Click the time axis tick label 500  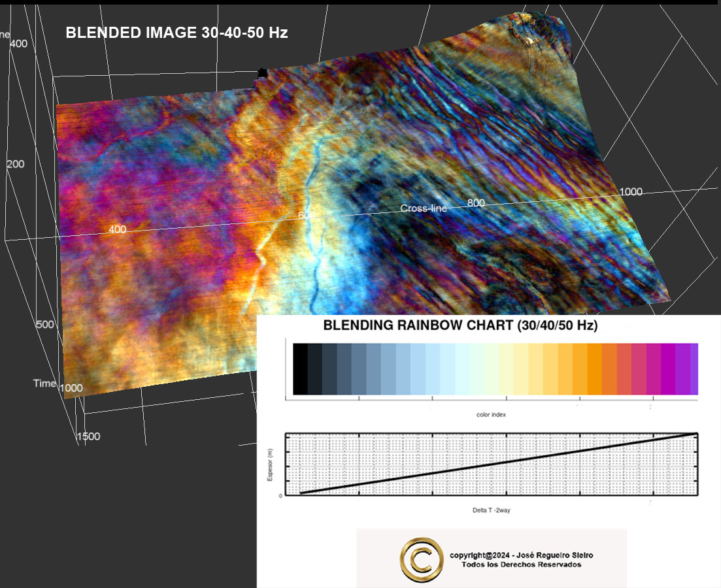click(45, 325)
